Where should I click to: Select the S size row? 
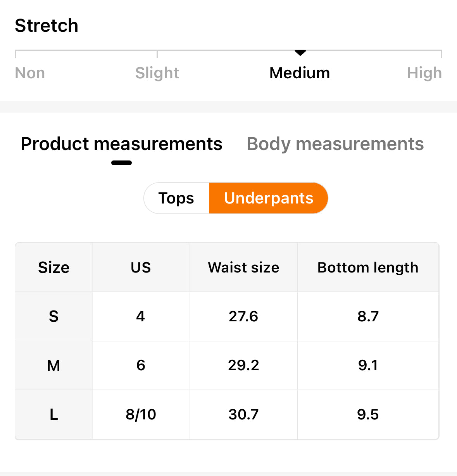(x=227, y=316)
